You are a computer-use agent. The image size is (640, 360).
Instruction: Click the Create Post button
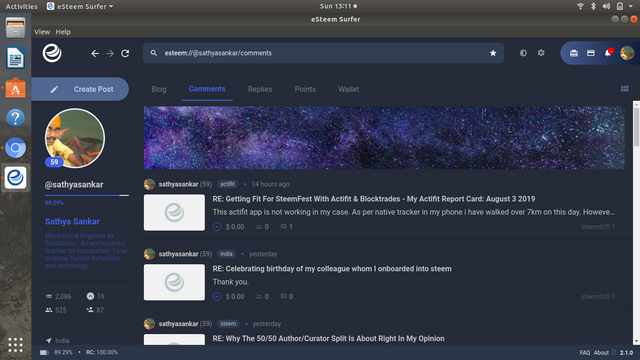pyautogui.click(x=80, y=89)
